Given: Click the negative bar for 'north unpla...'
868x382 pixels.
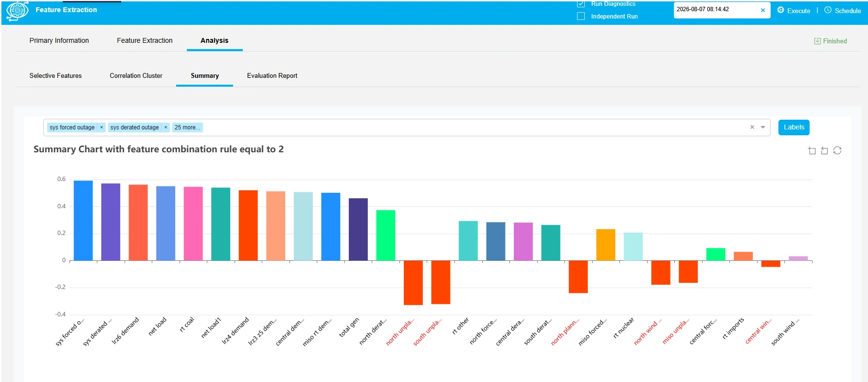Looking at the screenshot, I should (x=413, y=283).
